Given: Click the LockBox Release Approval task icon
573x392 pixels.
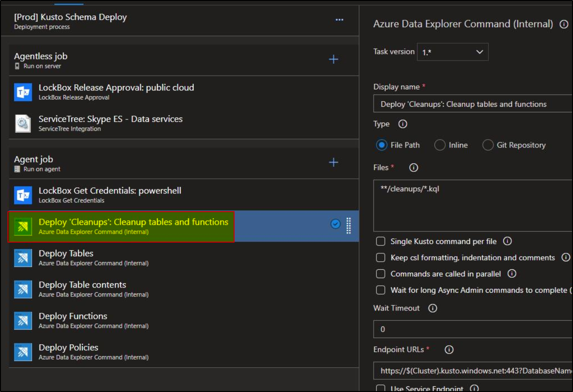Looking at the screenshot, I should point(23,92).
